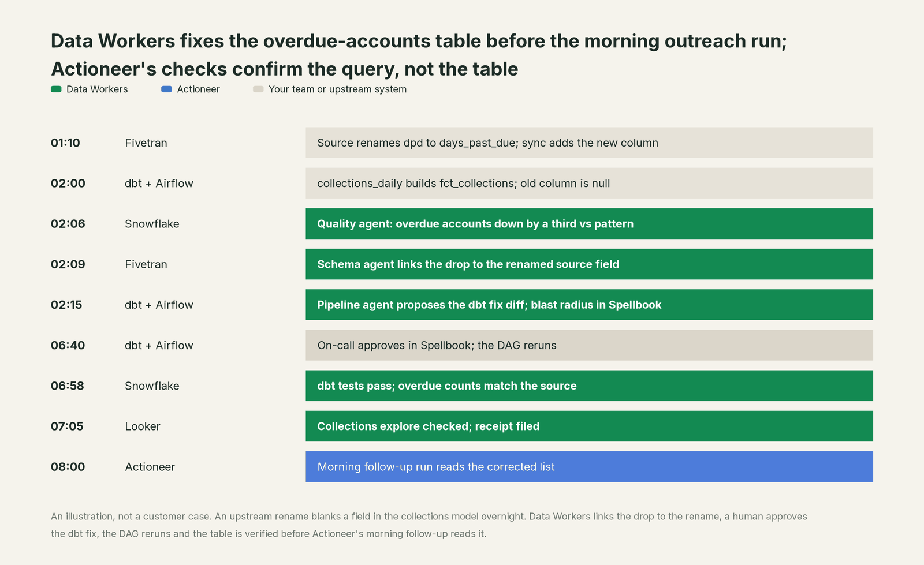Click the 01:10 timestamp

click(x=65, y=143)
